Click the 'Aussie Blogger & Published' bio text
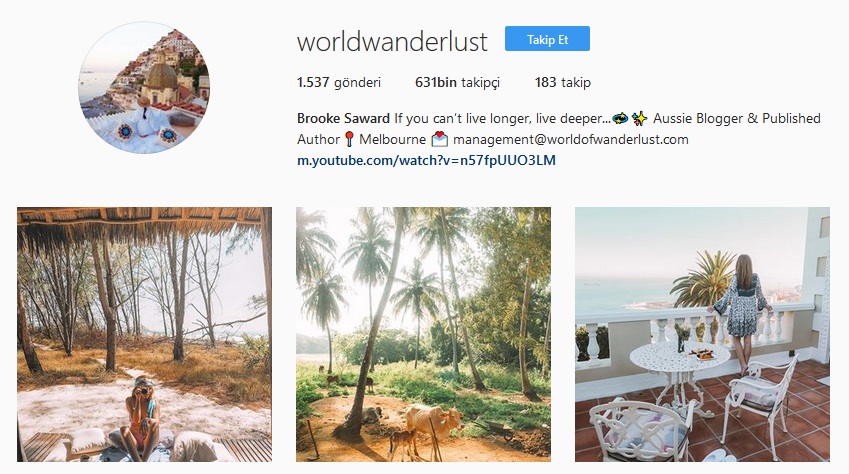The height and width of the screenshot is (474, 849). click(x=737, y=118)
